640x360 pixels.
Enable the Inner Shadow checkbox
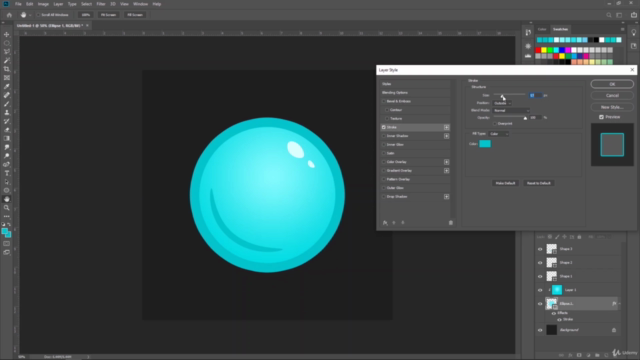pyautogui.click(x=384, y=136)
